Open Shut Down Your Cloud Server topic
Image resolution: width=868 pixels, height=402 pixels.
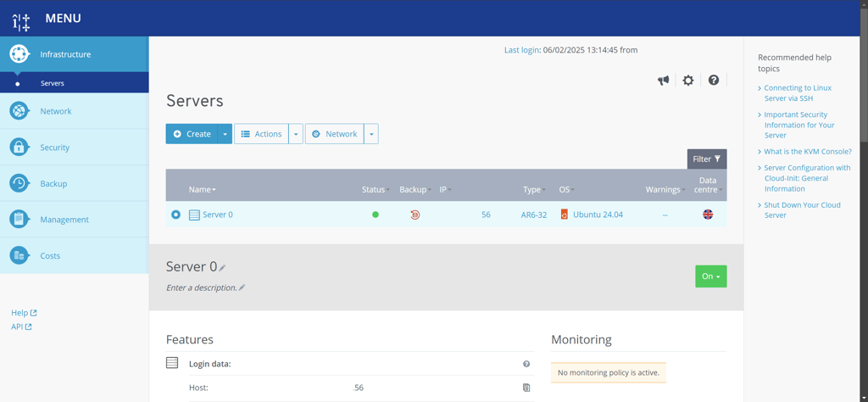coord(802,209)
